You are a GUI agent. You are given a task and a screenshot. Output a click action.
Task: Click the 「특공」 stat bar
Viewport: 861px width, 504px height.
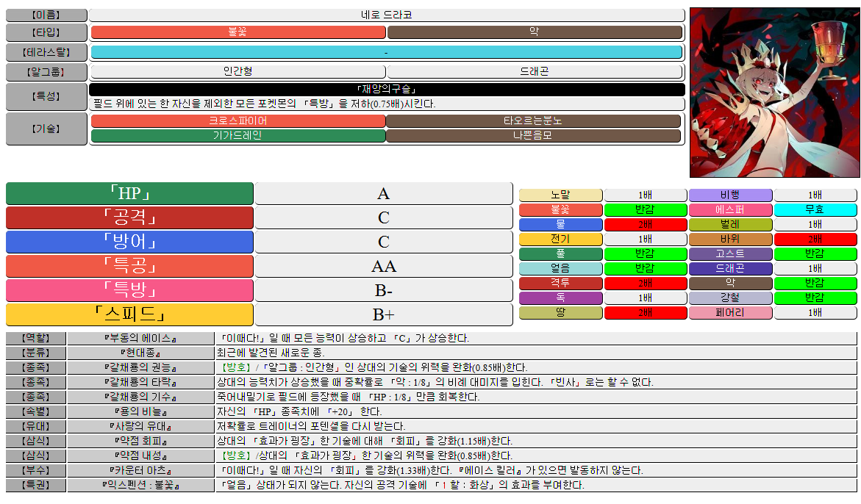(x=129, y=266)
